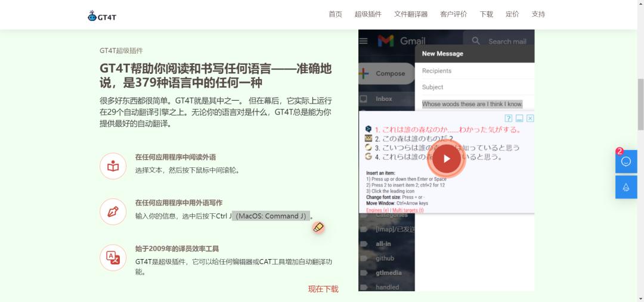Screen dimensions: 644x302
Task: Click the heading 始于2009年的译员效率工具
Action: click(x=177, y=248)
